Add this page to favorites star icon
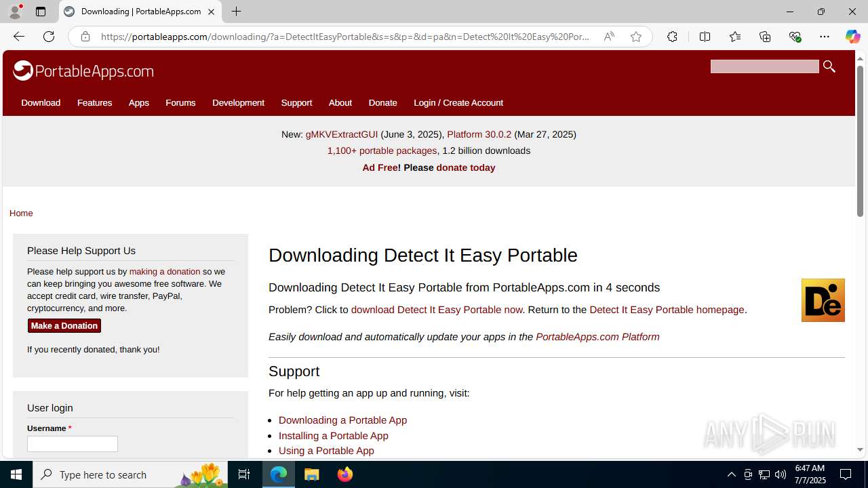This screenshot has height=488, width=868. (x=635, y=37)
